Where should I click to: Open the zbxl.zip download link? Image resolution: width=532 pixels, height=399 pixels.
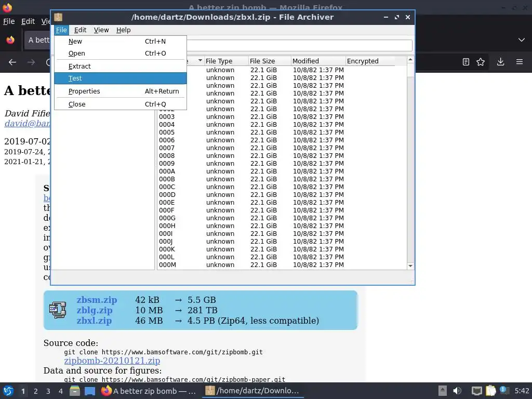94,321
